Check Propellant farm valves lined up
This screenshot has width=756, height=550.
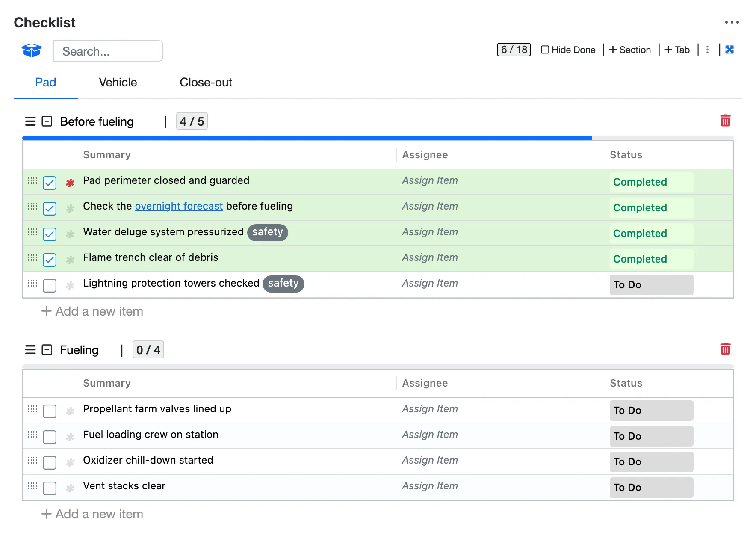(50, 411)
